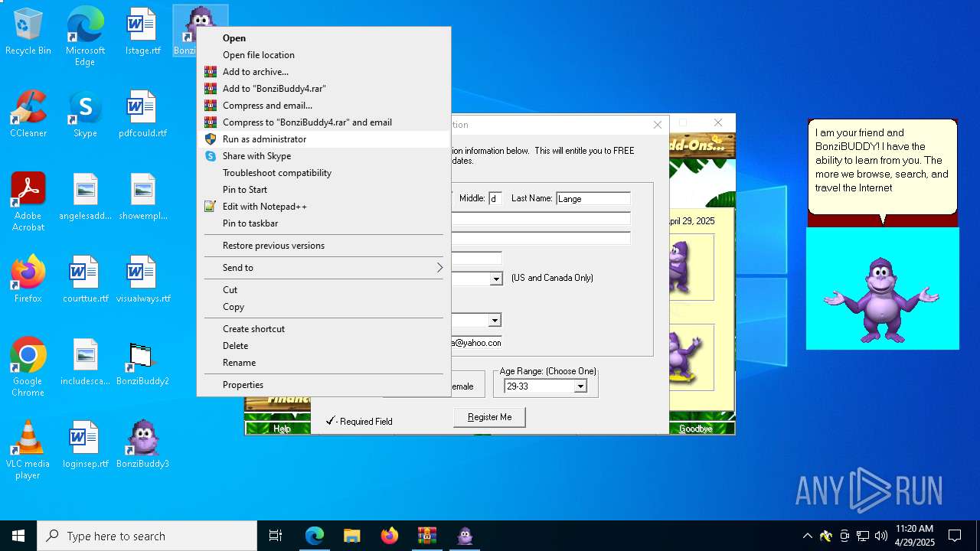Screen dimensions: 980x551
Task: Open Google Chrome desktop shortcut
Action: point(28,367)
